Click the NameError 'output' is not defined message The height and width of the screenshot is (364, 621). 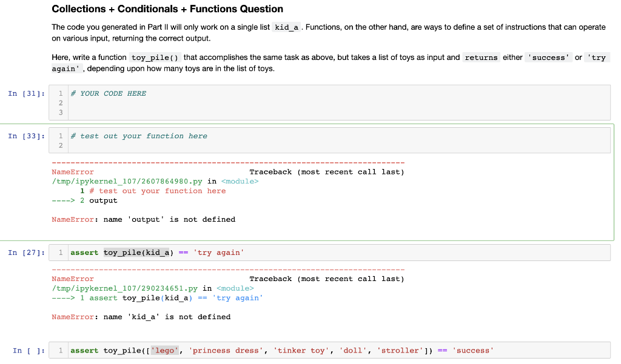(x=143, y=220)
